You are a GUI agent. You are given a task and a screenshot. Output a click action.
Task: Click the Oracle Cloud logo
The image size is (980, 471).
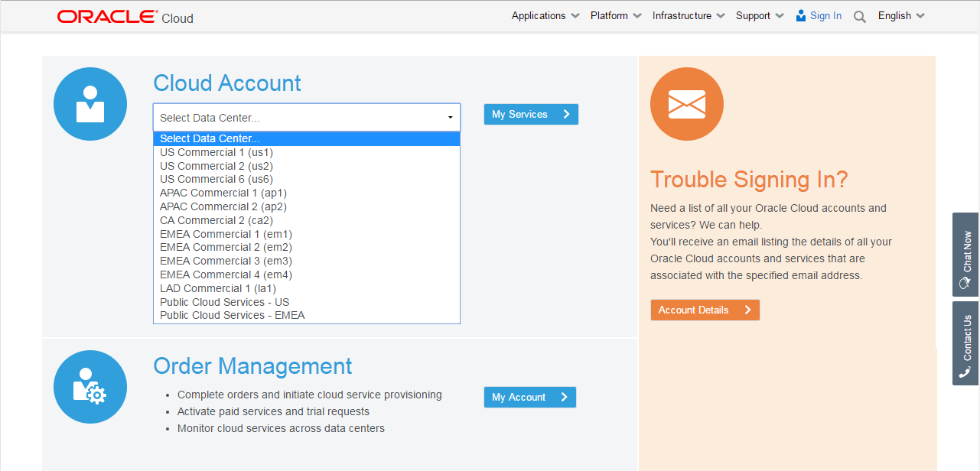125,17
